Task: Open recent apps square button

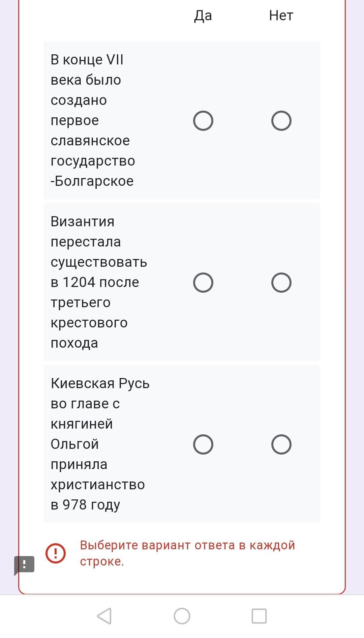Action: pos(259,616)
